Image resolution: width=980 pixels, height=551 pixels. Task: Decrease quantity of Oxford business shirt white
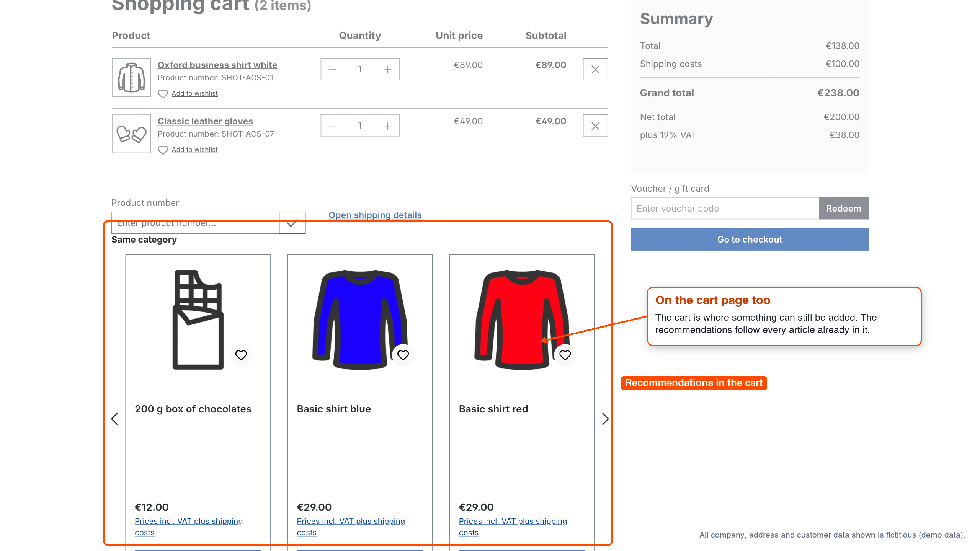pos(332,69)
